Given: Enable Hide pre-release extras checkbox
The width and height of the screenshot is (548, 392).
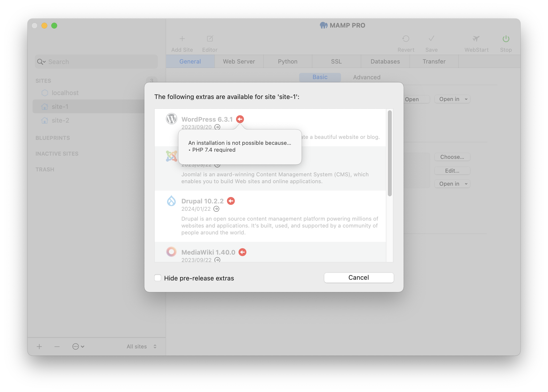Looking at the screenshot, I should pos(158,278).
